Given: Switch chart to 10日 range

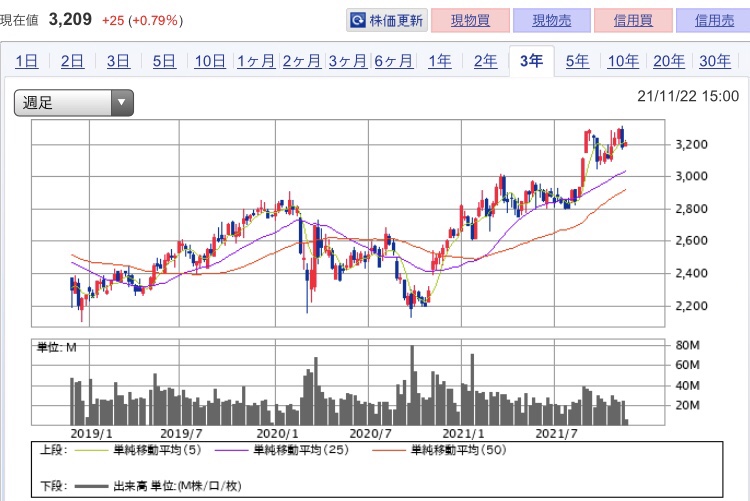Looking at the screenshot, I should pyautogui.click(x=210, y=61).
